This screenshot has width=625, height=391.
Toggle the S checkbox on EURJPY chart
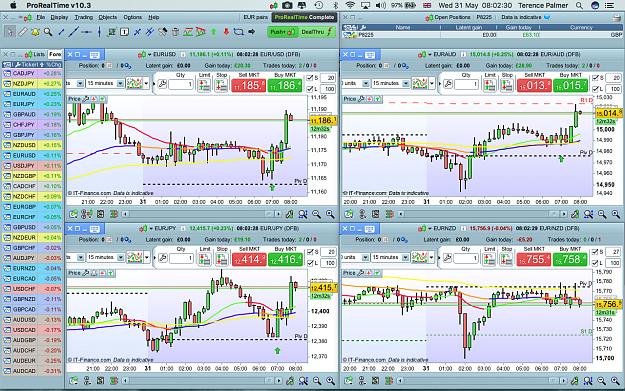[x=310, y=252]
